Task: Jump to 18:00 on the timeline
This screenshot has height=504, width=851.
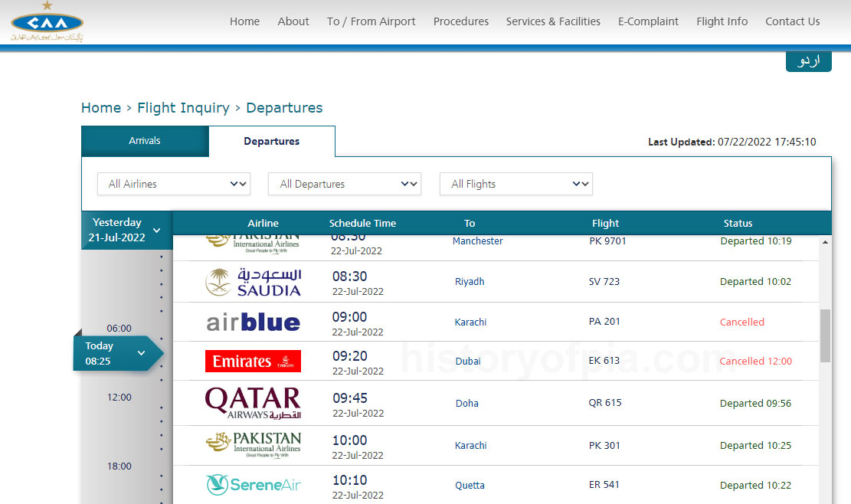Action: pyautogui.click(x=119, y=466)
